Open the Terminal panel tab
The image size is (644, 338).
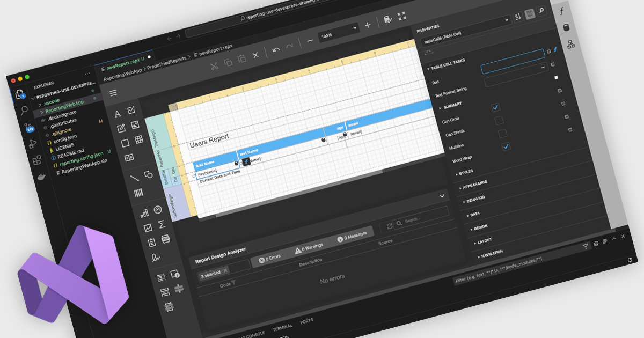point(282,327)
